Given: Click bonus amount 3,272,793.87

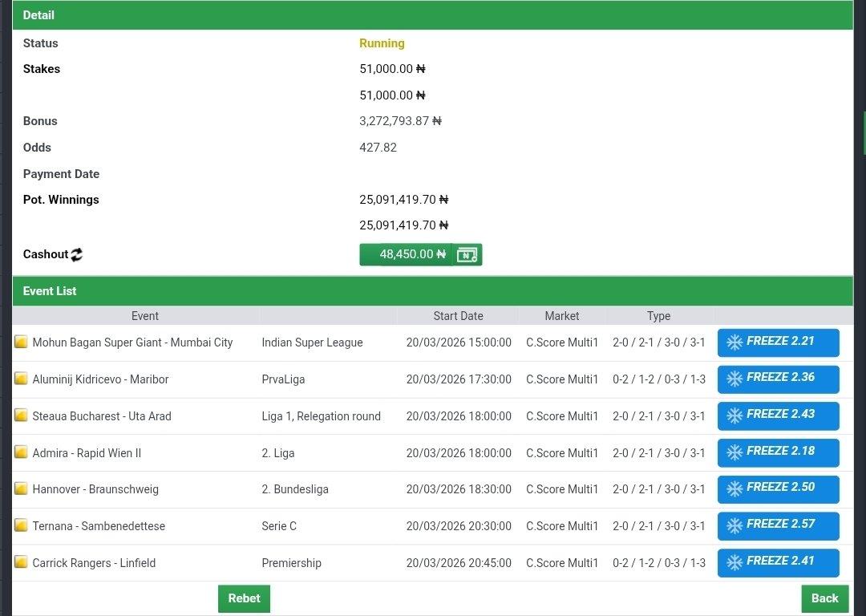Looking at the screenshot, I should [x=400, y=121].
